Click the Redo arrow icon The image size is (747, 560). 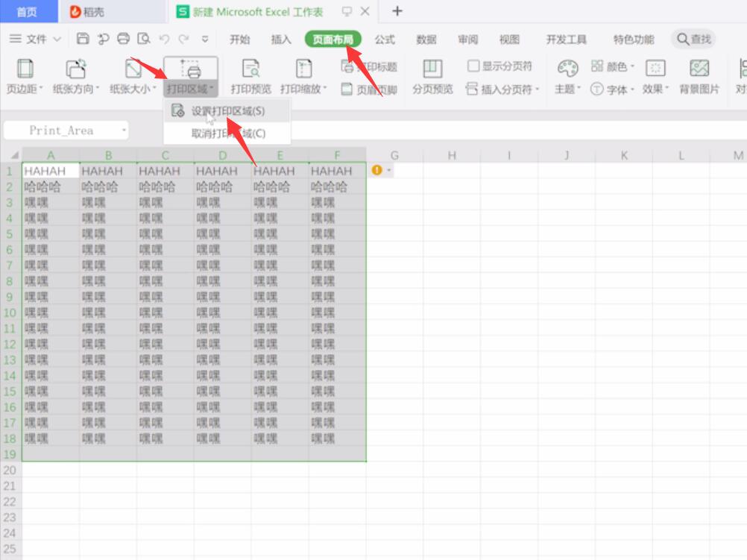184,39
